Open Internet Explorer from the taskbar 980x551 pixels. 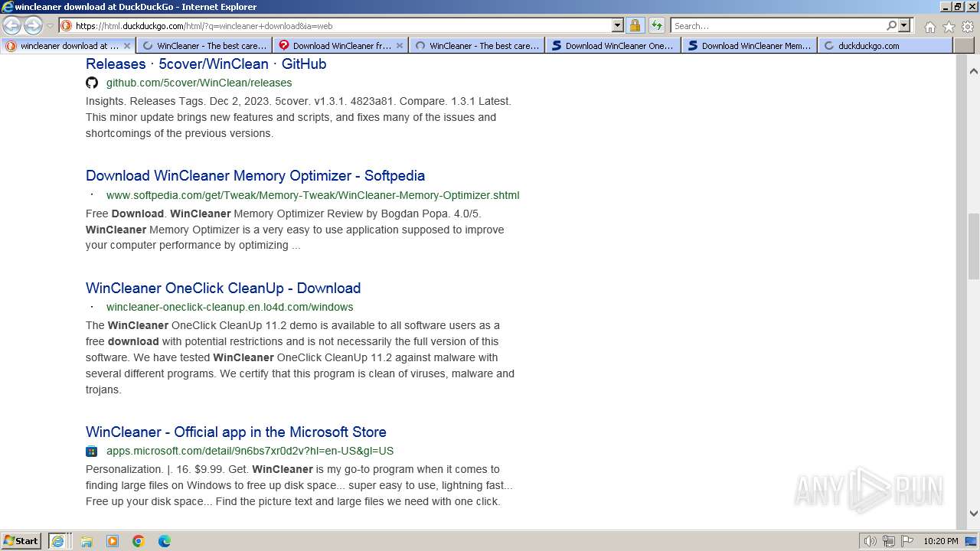[x=58, y=540]
